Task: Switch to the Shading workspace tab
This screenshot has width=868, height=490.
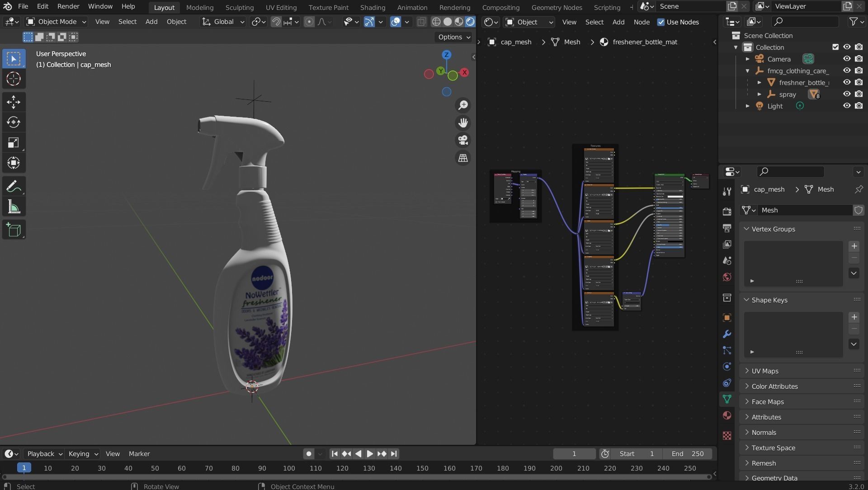Action: pyautogui.click(x=373, y=7)
